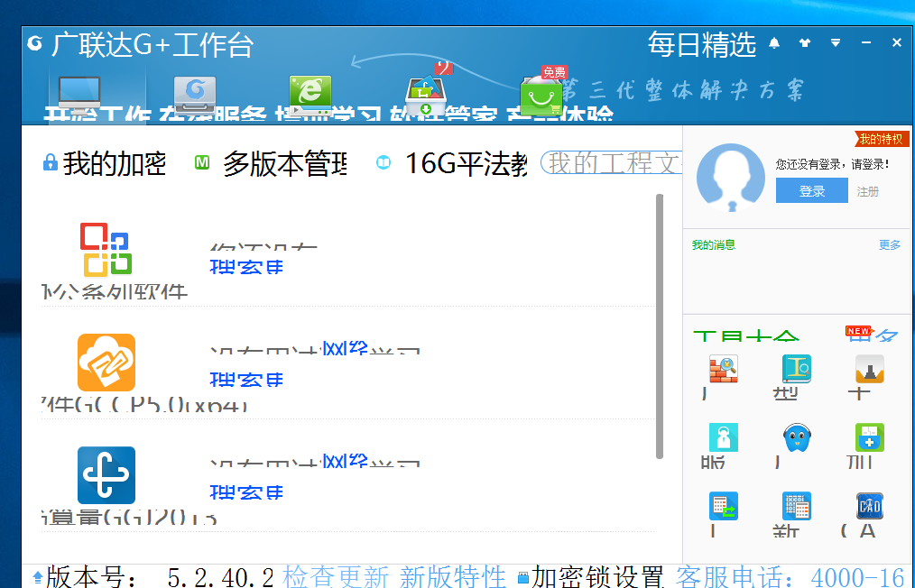Click the Glodon G logo in title bar

[35, 44]
